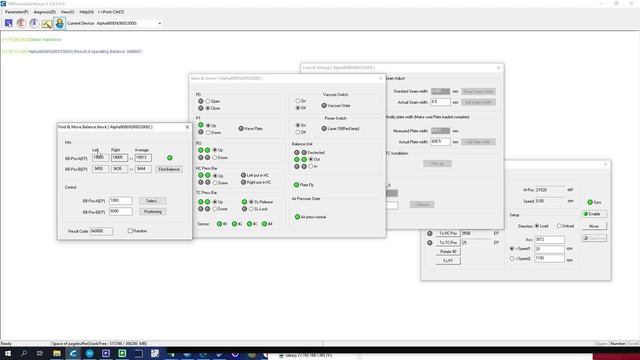Select Balance Unit In radio button
640x360 pixels.
311,167
